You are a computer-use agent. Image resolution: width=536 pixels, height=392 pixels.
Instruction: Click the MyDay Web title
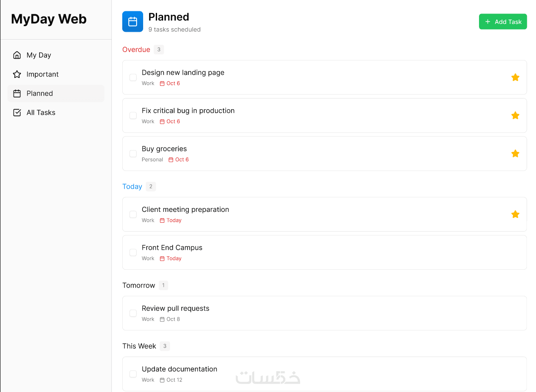[49, 19]
